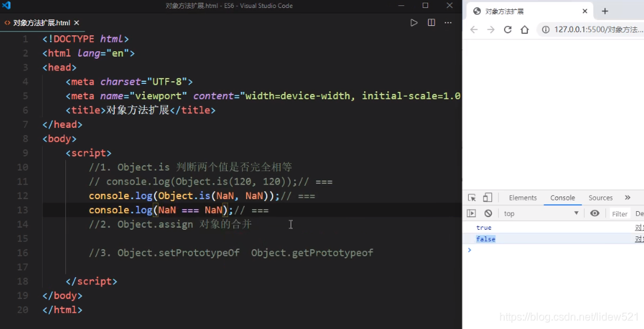The image size is (644, 329).
Task: Reload the browser page
Action: pyautogui.click(x=507, y=29)
